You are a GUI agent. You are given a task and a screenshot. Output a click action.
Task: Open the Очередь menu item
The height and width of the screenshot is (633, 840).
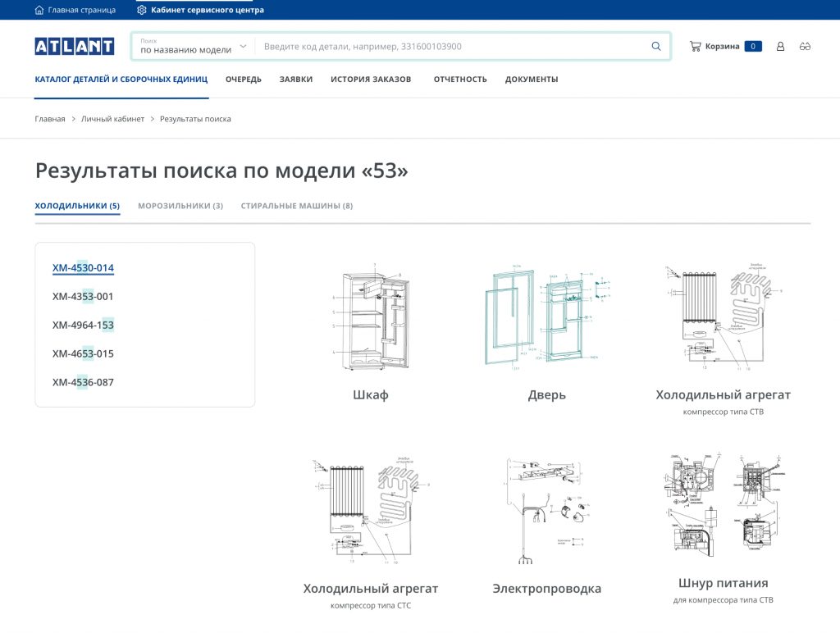pos(244,80)
